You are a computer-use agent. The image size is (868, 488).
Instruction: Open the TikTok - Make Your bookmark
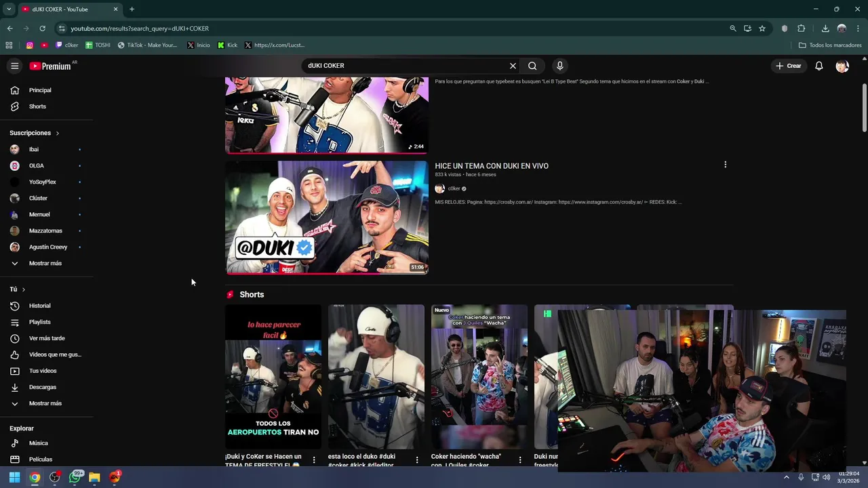147,45
